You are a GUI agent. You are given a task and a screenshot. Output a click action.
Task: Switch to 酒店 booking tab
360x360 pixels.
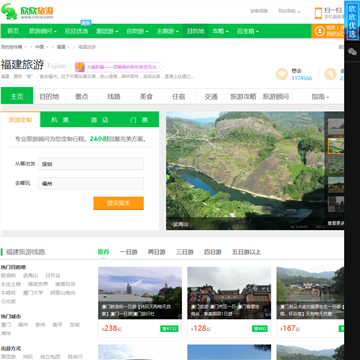pos(99,120)
